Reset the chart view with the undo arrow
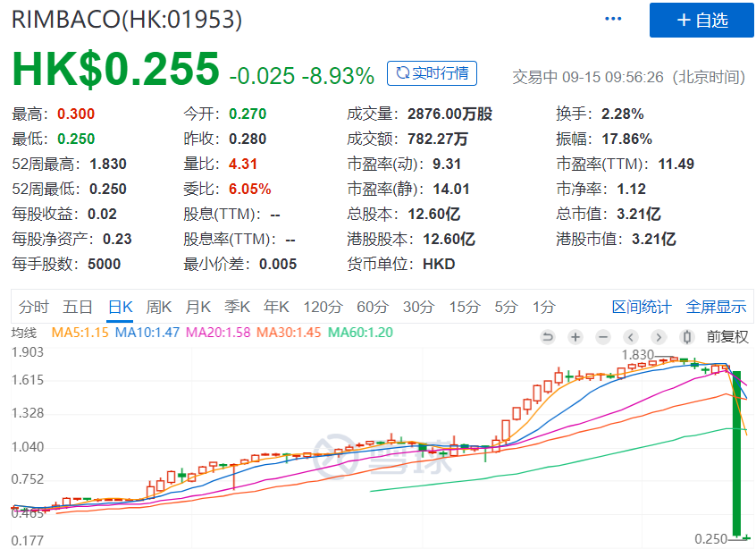This screenshot has height=549, width=756. (x=547, y=336)
